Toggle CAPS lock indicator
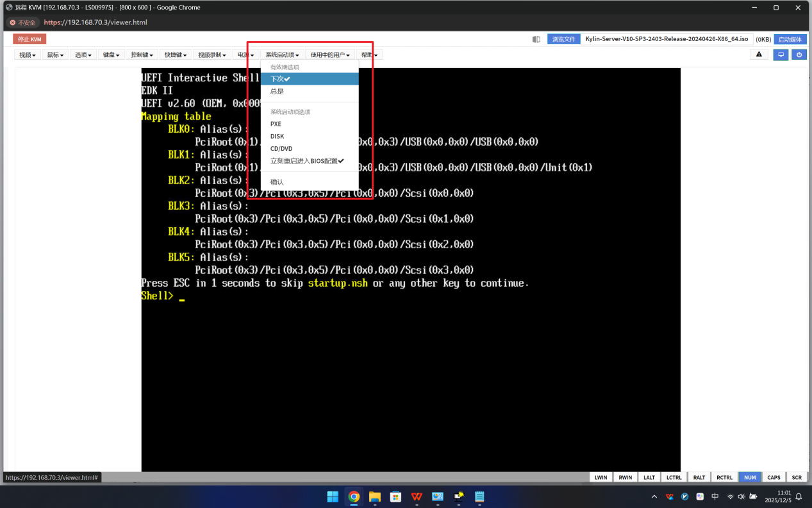Image resolution: width=812 pixels, height=508 pixels. (774, 477)
